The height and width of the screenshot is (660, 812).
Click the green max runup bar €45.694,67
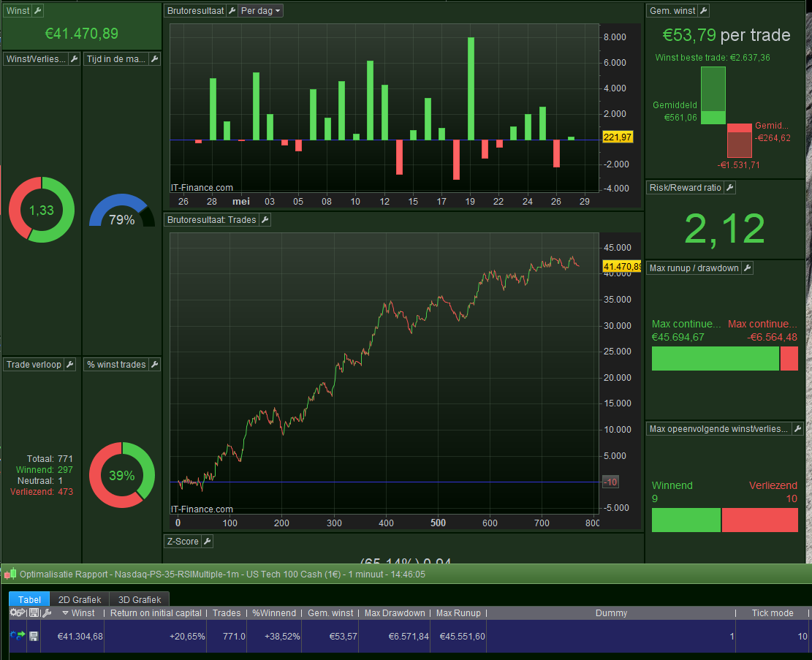tap(715, 358)
